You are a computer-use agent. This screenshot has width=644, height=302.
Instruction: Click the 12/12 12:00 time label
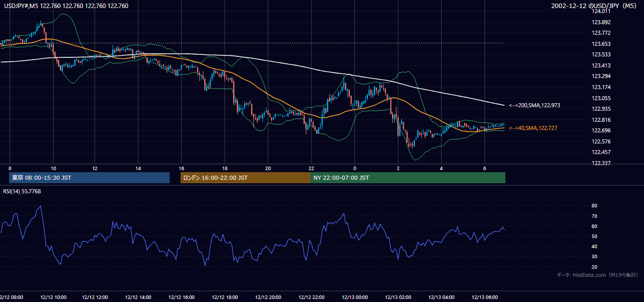(x=96, y=297)
